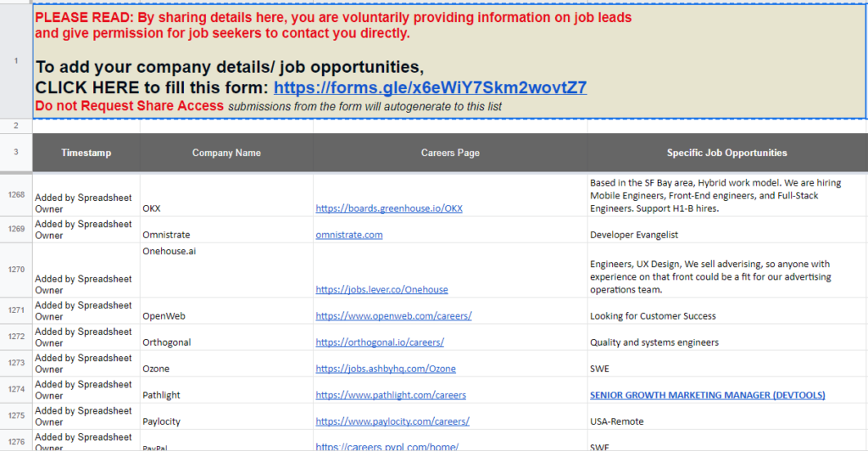This screenshot has height=451, width=868.
Task: Select the OpenWeb company name cell
Action: click(x=226, y=310)
